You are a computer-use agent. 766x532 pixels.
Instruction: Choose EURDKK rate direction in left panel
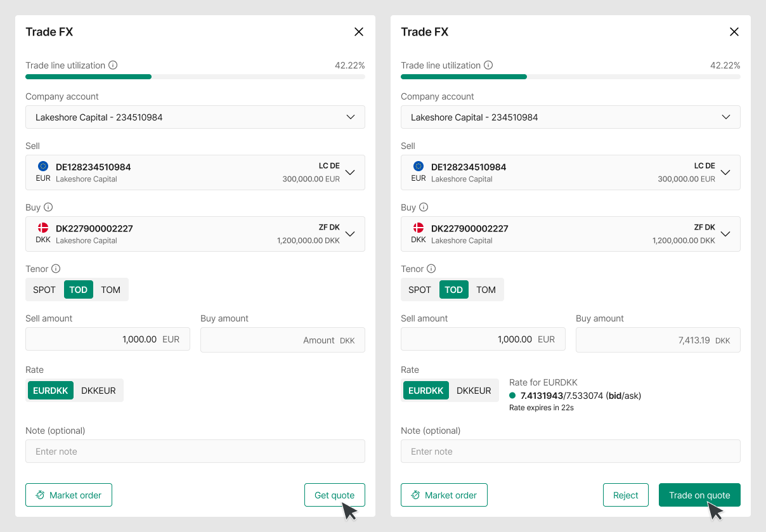pos(51,391)
